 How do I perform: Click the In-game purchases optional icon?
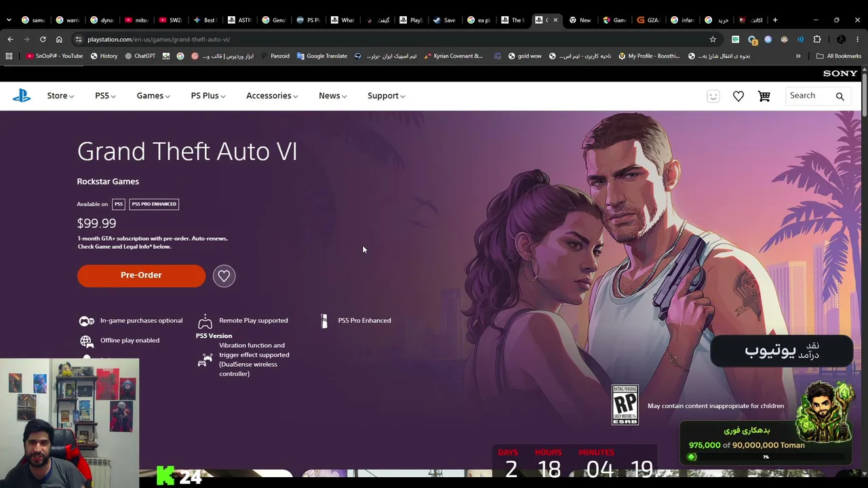coord(87,321)
